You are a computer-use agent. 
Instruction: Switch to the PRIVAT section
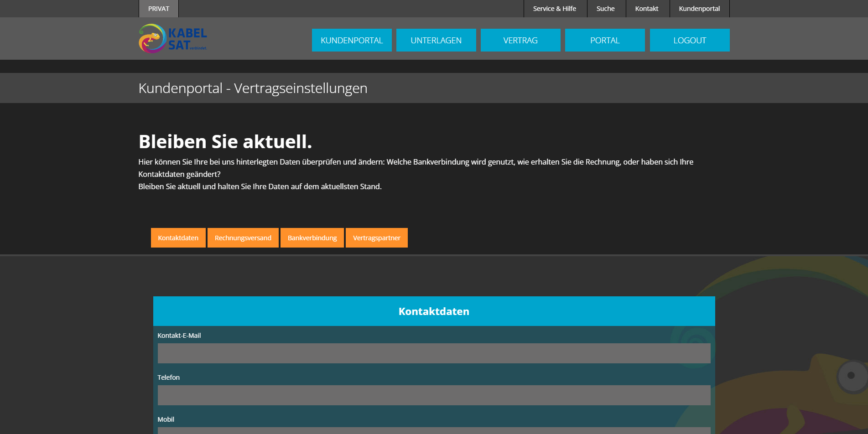[158, 9]
